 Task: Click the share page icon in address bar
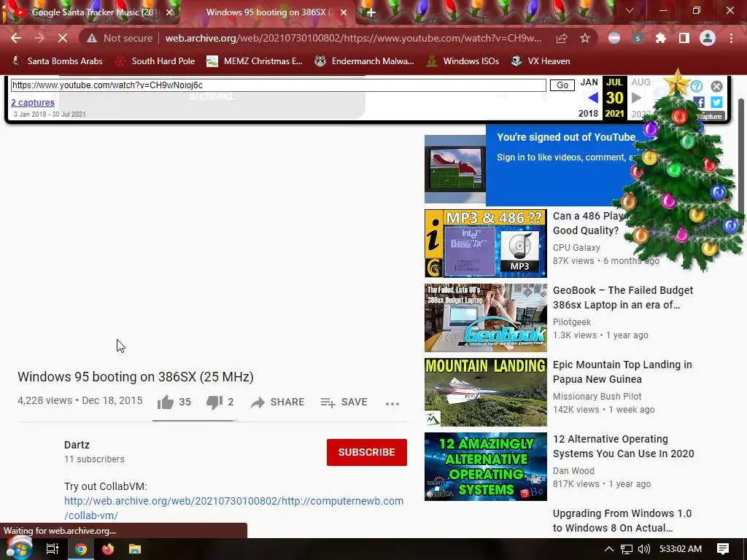tap(562, 38)
